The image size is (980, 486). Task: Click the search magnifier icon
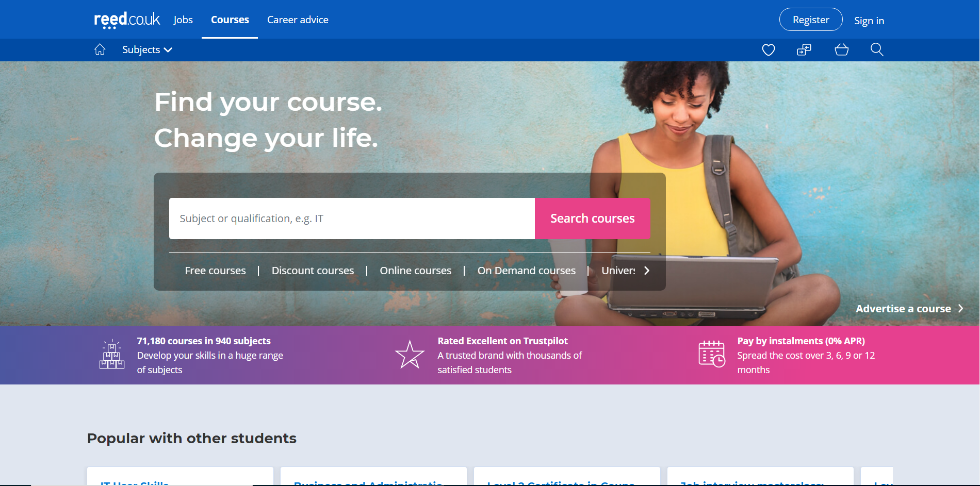tap(877, 49)
